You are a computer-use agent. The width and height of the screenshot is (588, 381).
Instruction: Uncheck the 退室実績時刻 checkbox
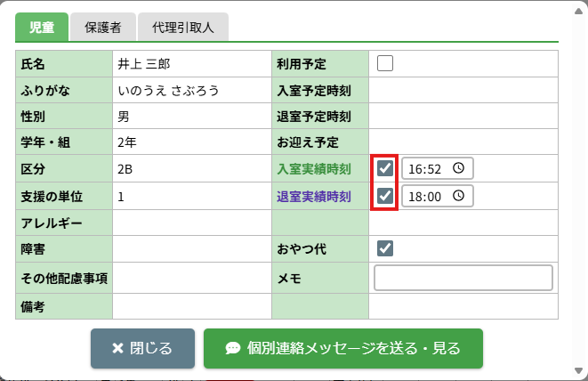[385, 197]
